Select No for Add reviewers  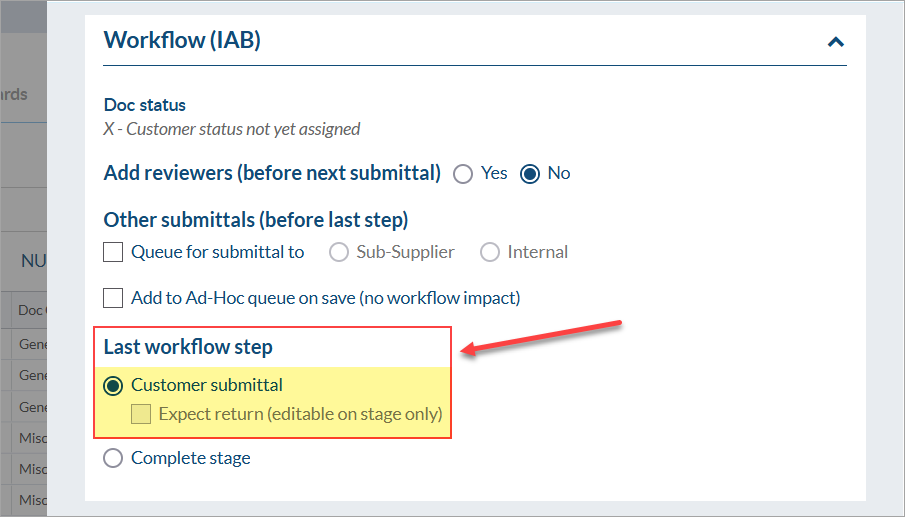click(530, 174)
